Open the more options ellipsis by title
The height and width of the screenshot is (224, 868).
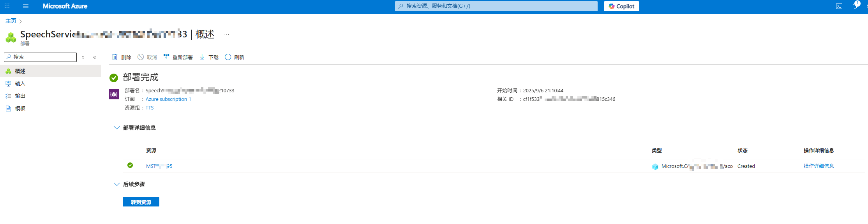point(227,34)
